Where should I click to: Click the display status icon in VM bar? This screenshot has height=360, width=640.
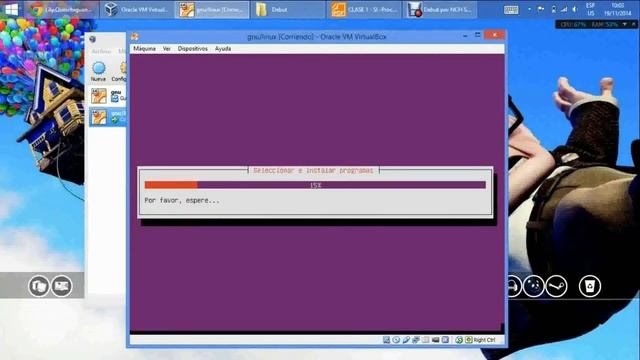pos(445,340)
